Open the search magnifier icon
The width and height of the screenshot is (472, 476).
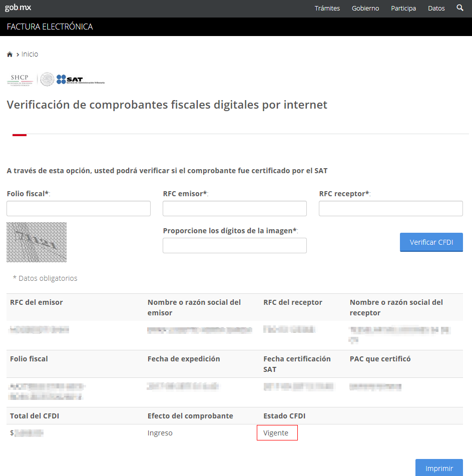pyautogui.click(x=459, y=8)
